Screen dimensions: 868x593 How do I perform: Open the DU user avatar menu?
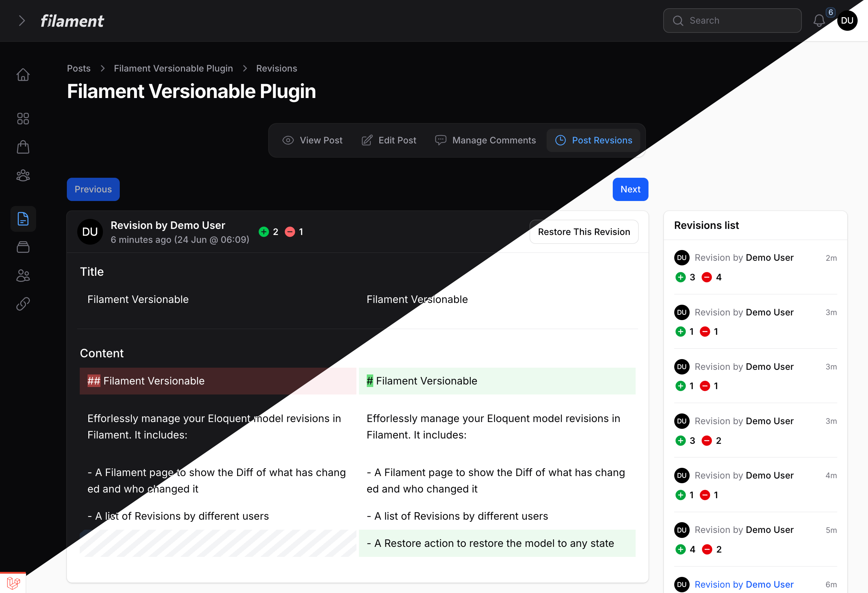click(x=847, y=20)
